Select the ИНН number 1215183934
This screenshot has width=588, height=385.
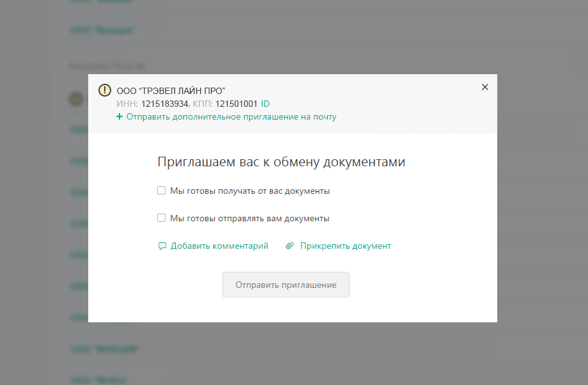point(165,104)
